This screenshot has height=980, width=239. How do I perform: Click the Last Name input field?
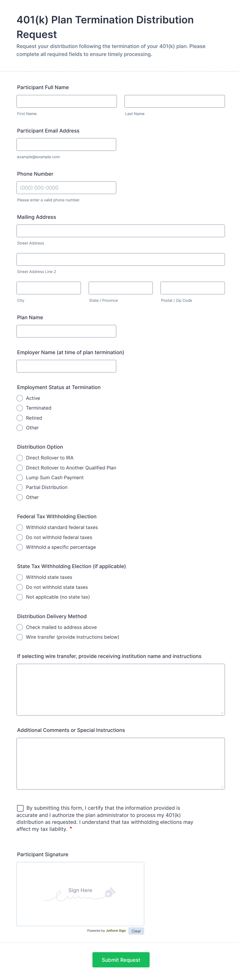point(174,101)
